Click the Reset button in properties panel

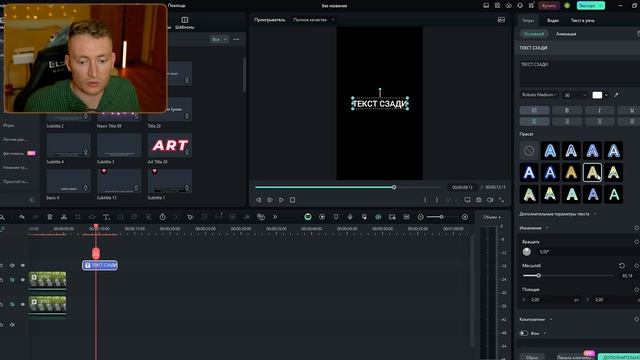tap(532, 357)
